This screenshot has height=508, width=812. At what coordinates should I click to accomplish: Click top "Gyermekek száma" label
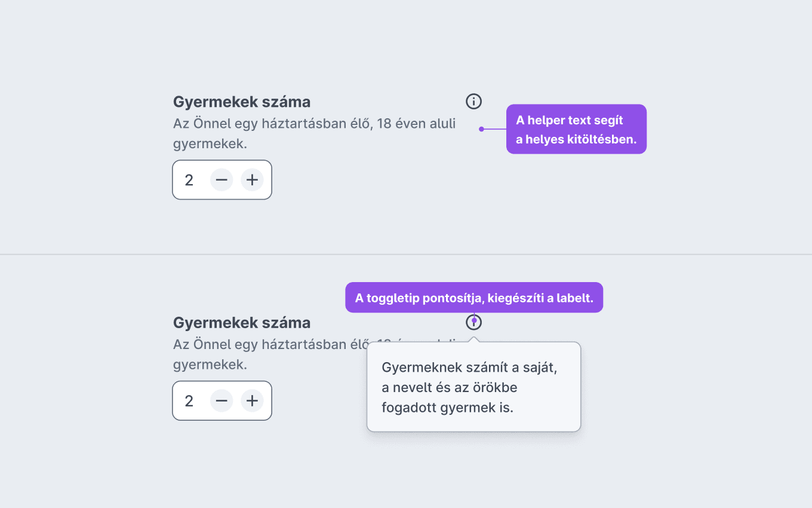242,102
